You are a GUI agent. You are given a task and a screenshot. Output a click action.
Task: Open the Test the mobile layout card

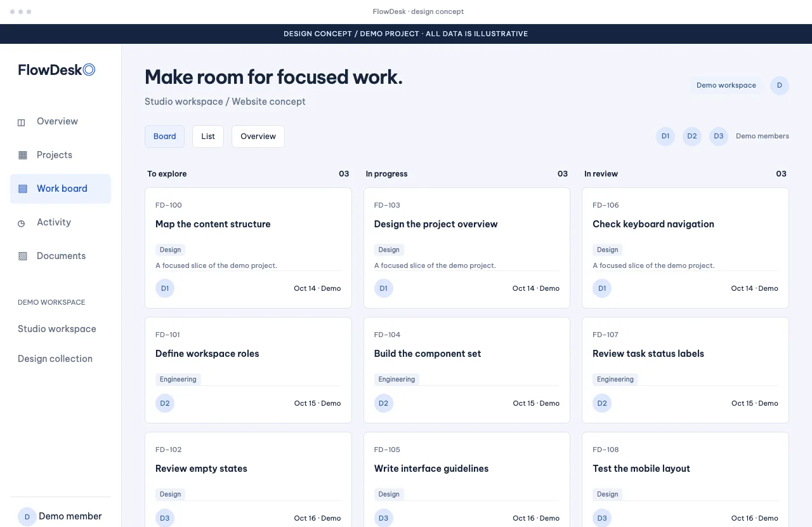pos(685,479)
